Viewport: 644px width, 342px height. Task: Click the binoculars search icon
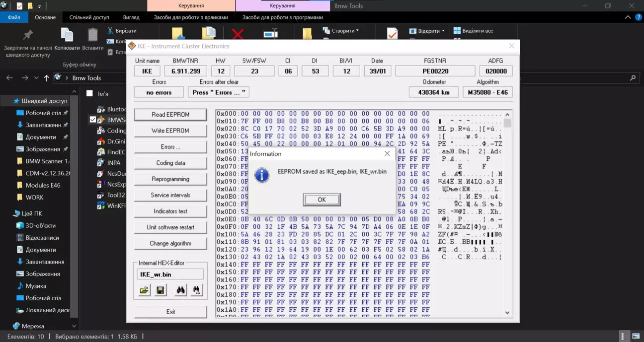click(x=180, y=290)
